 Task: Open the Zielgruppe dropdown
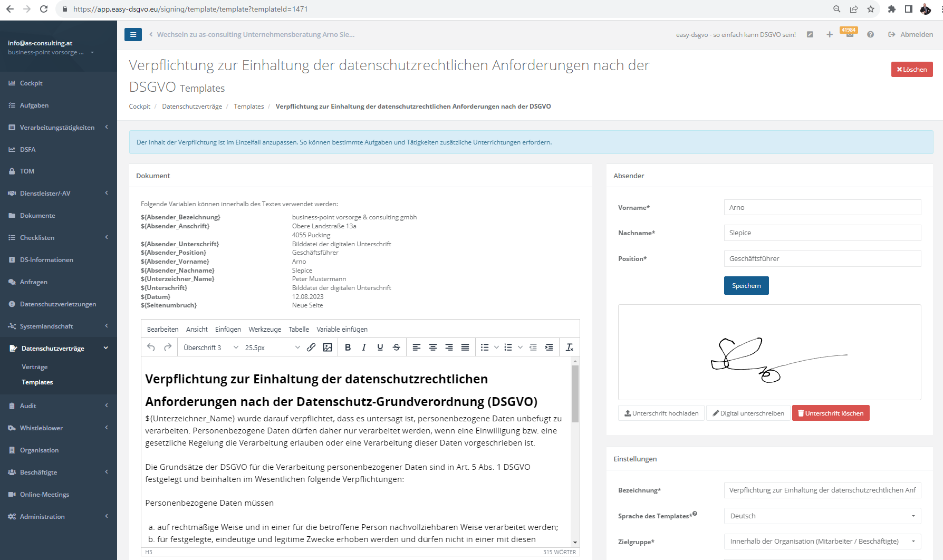pos(822,541)
